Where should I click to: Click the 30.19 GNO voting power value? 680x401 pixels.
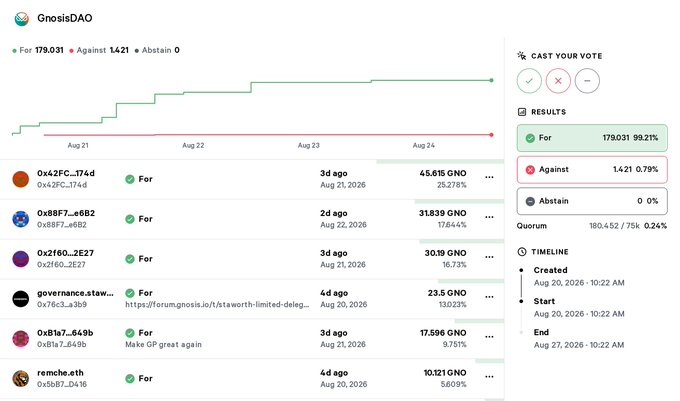(445, 253)
